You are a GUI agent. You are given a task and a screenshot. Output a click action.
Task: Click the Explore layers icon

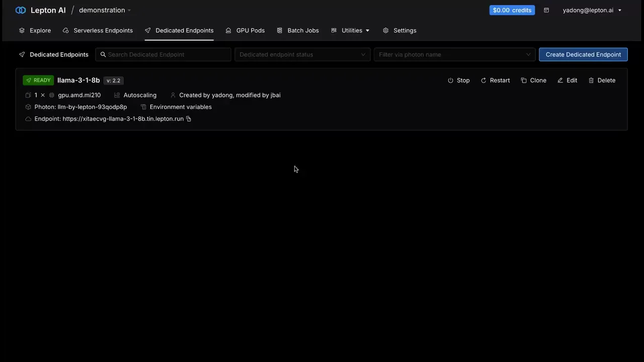22,30
